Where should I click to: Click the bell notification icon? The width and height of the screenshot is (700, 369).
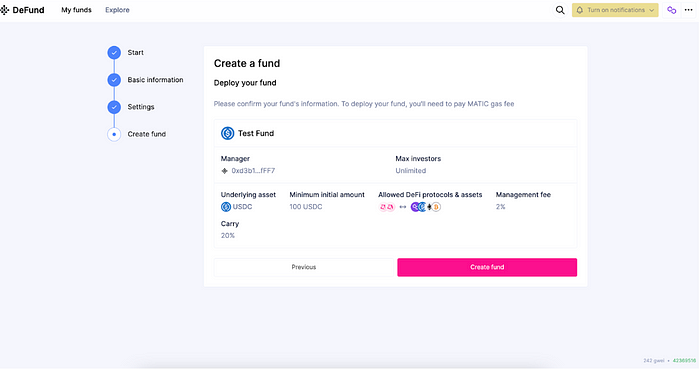(579, 10)
